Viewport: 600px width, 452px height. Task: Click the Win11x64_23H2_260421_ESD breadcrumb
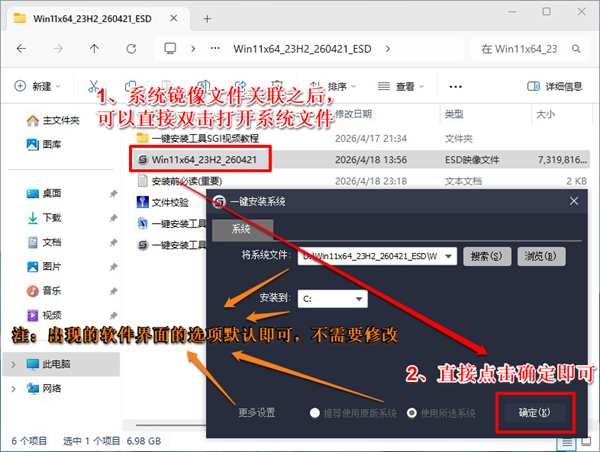coord(302,49)
